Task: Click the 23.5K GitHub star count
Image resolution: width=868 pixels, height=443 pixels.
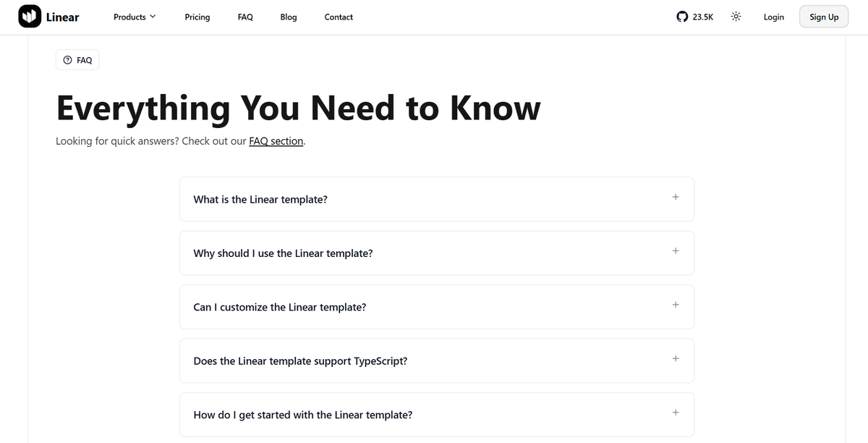Action: (701, 16)
